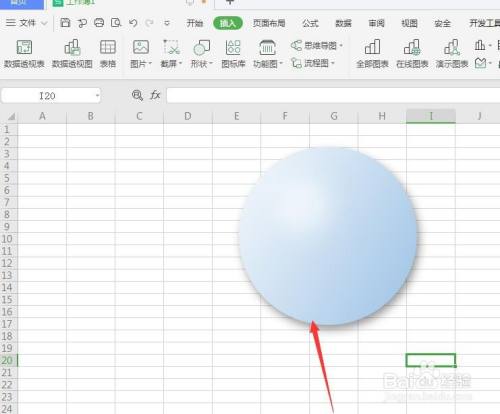Select column A header
Screen dimensions: 500x414
(42, 116)
